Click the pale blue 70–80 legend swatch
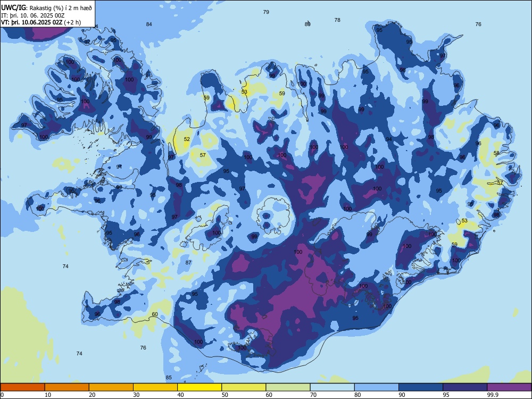Screen dimensions: 532x399 pyautogui.click(x=332, y=387)
